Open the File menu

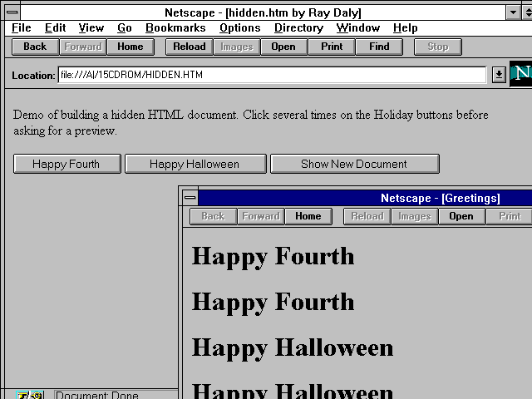pyautogui.click(x=21, y=27)
